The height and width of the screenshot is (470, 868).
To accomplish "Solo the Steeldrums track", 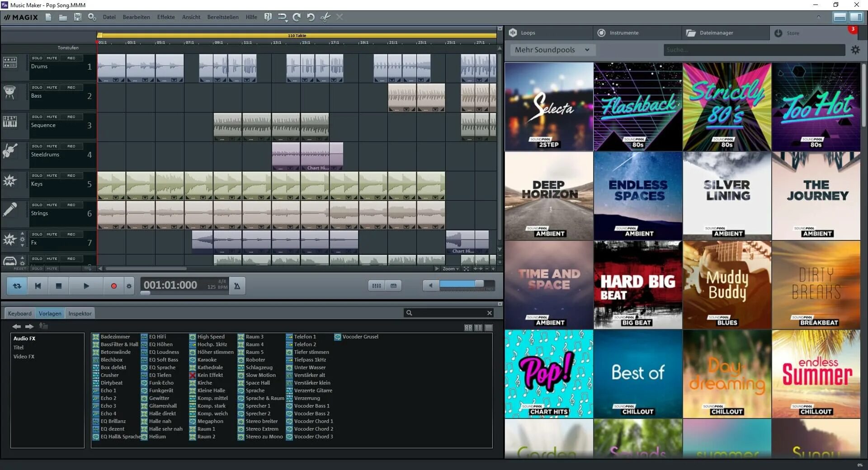I will coord(37,146).
